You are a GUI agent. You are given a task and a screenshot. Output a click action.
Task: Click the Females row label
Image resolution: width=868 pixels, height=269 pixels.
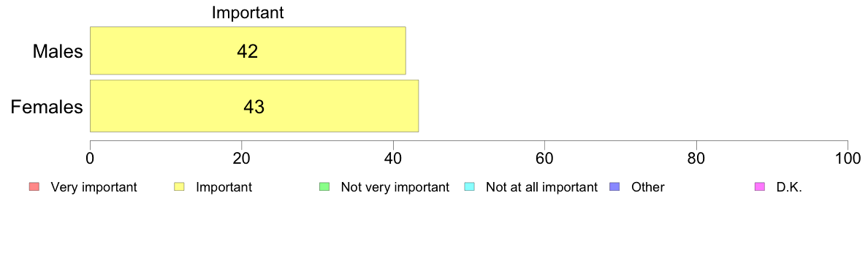47,107
